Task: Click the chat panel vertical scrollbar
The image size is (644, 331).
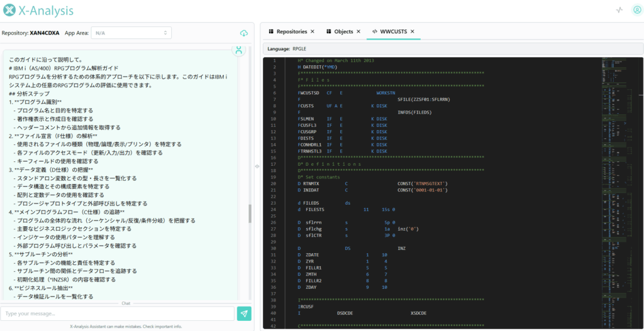Action: point(249,214)
